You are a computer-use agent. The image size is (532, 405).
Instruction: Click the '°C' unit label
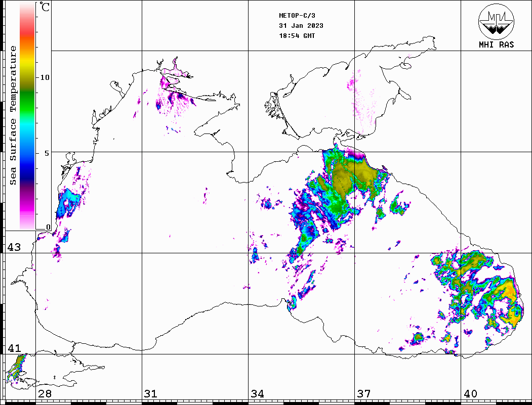(x=45, y=7)
